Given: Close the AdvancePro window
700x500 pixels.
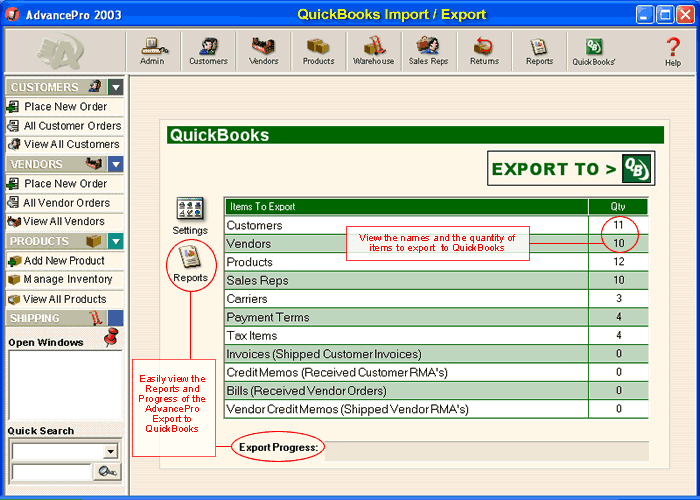Looking at the screenshot, I should [685, 15].
